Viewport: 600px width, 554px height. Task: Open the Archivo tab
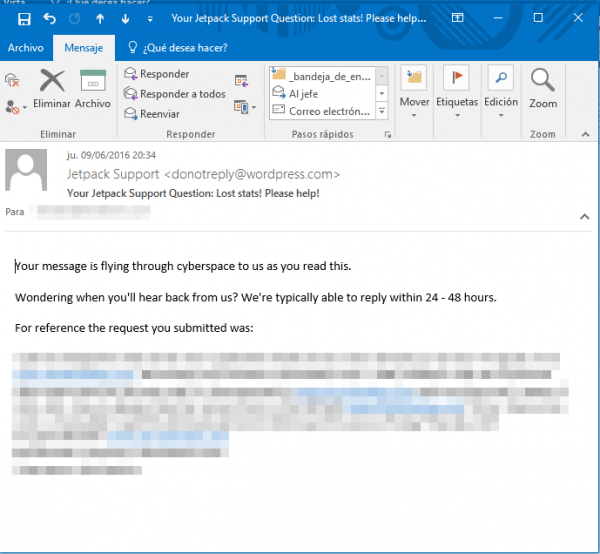coord(26,48)
